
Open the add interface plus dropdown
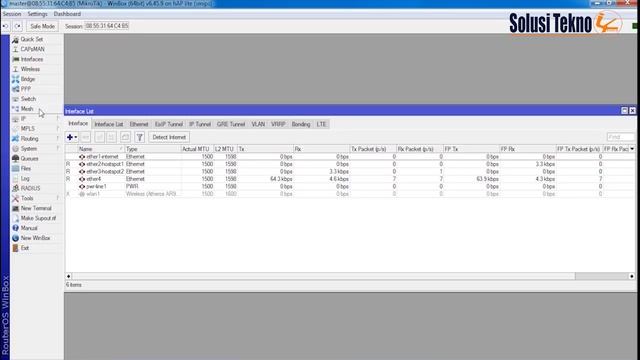[x=72, y=137]
